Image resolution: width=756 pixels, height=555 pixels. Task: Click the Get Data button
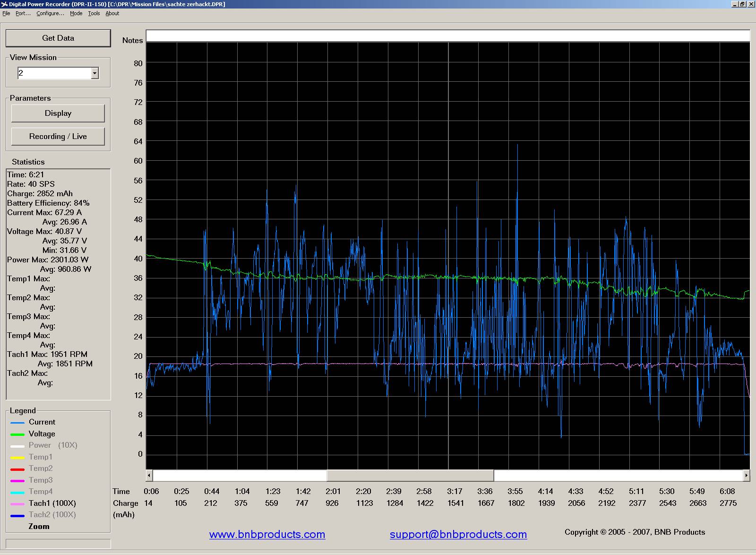pos(58,38)
